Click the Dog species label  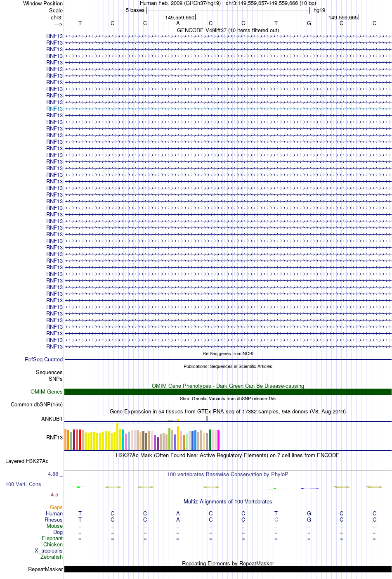point(58,532)
